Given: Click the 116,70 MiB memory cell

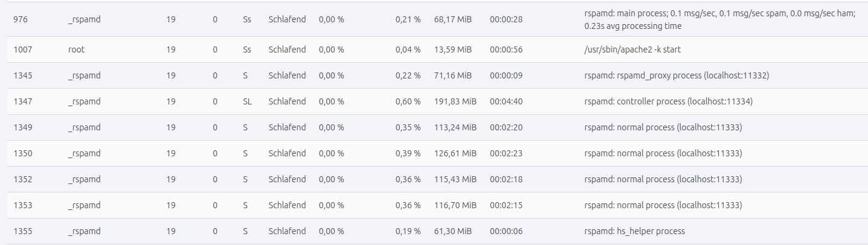Looking at the screenshot, I should pos(455,205).
